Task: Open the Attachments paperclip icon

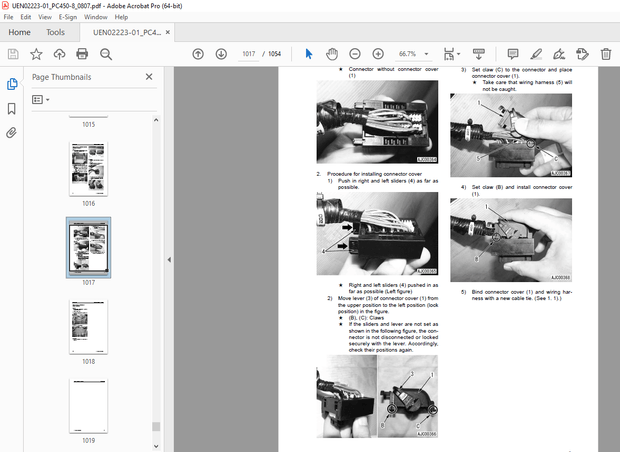Action: pos(11,132)
